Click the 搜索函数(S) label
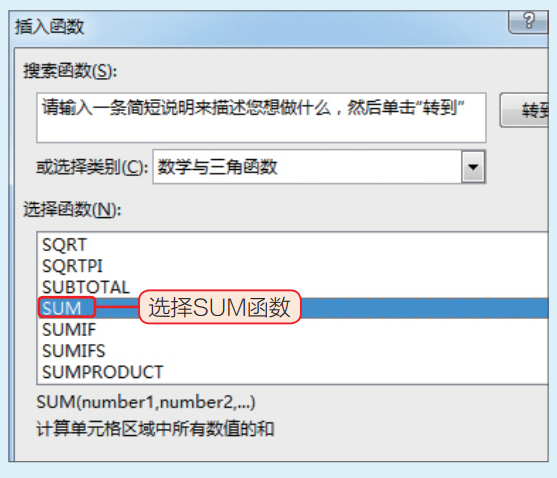557x478 pixels. coord(70,71)
